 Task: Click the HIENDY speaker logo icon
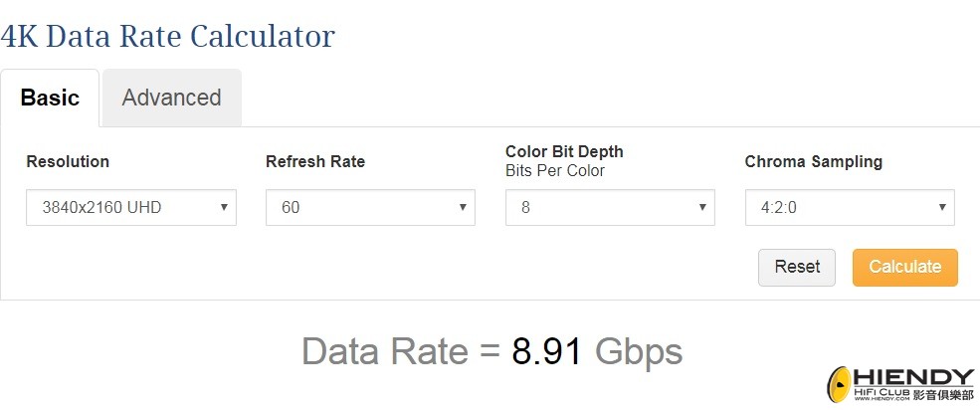[x=840, y=385]
